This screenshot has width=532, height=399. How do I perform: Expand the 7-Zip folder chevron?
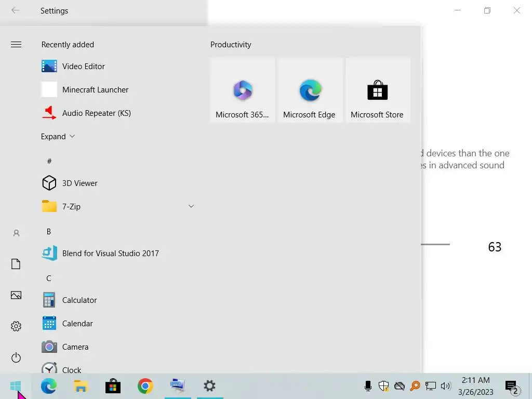point(191,206)
